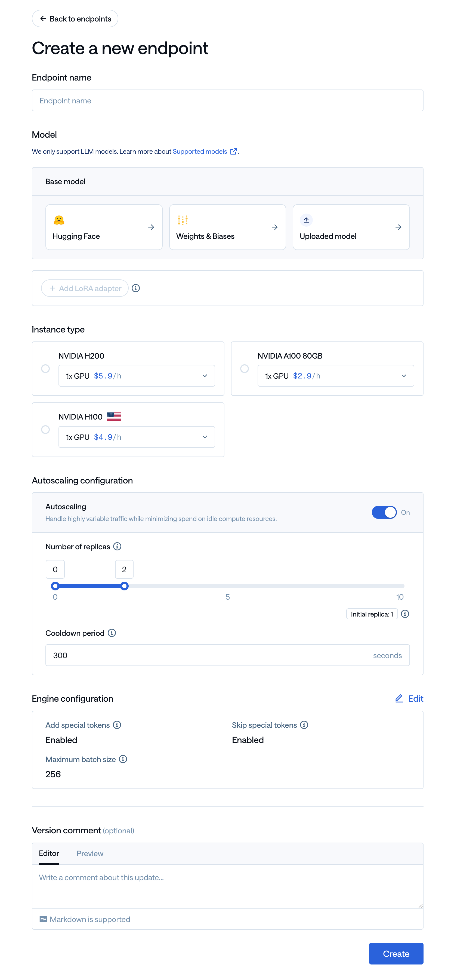Expand the NVIDIA A100 80GB GPU dropdown

point(335,376)
